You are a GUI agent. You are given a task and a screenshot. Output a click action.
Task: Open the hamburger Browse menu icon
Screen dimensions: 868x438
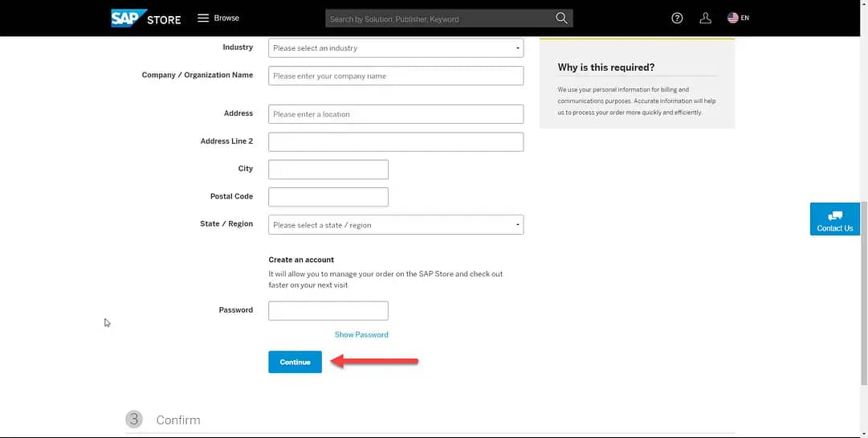(x=203, y=18)
